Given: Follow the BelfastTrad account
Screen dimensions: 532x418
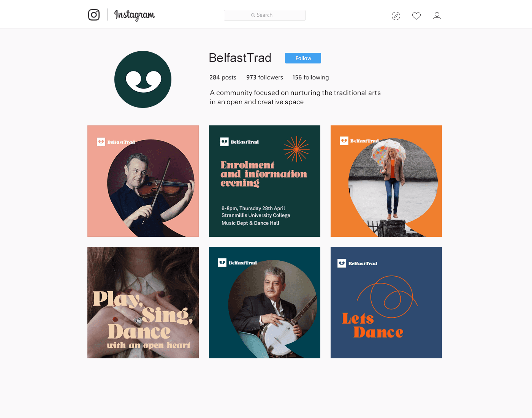Looking at the screenshot, I should point(303,58).
